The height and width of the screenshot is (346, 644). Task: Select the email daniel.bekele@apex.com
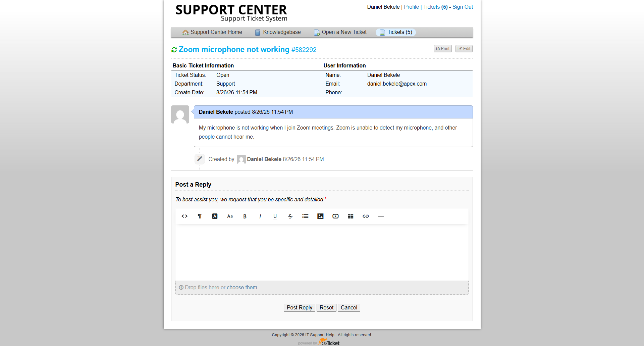(x=397, y=84)
